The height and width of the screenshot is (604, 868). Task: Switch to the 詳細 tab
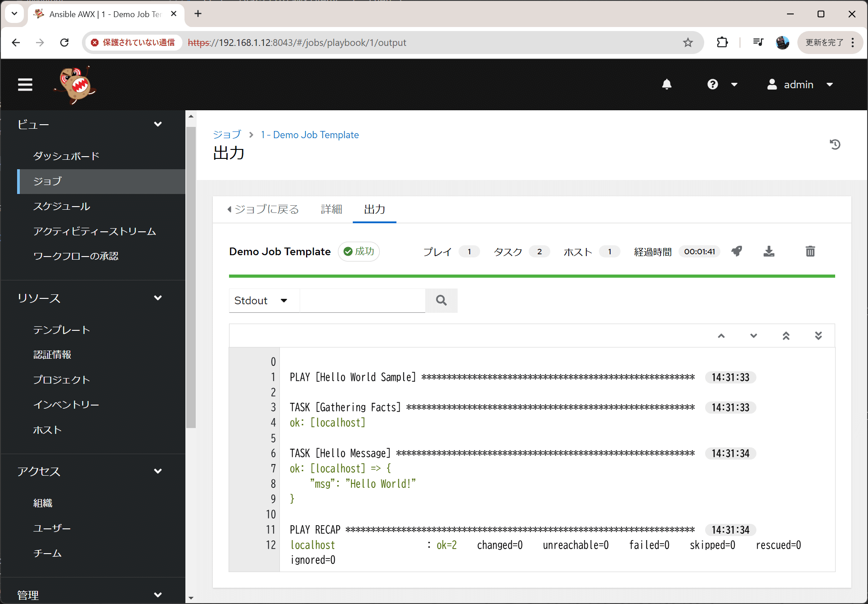point(332,209)
